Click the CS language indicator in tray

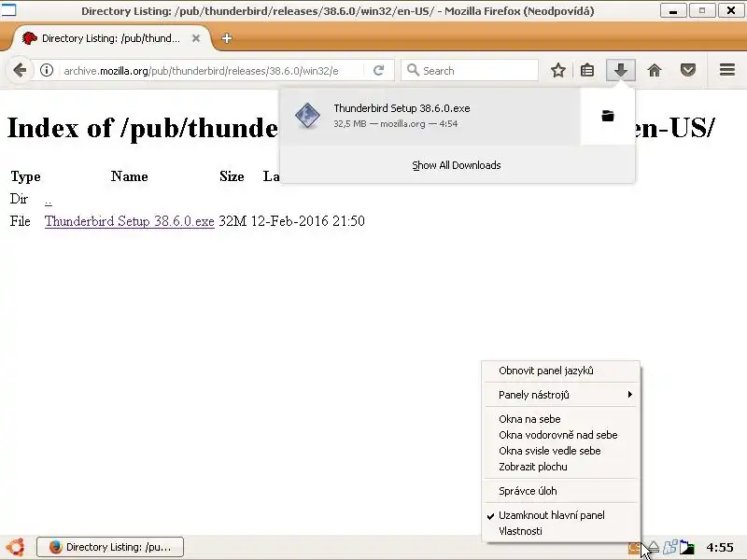coord(634,548)
